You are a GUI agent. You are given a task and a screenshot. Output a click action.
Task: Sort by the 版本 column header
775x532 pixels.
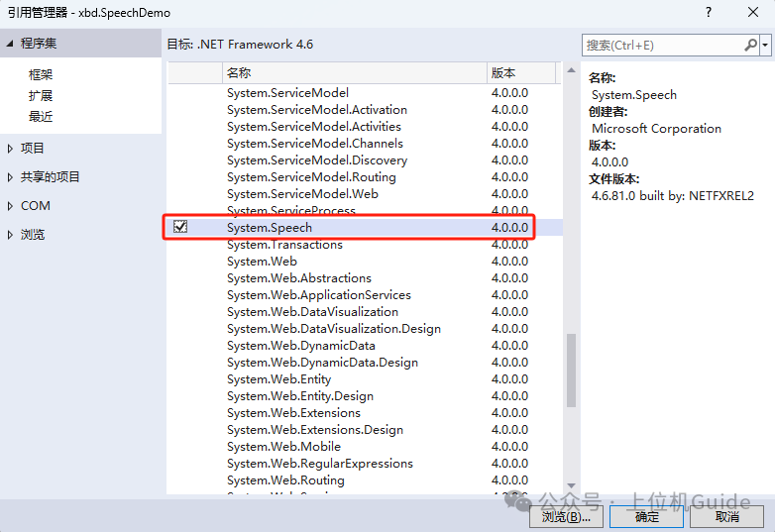[x=503, y=73]
